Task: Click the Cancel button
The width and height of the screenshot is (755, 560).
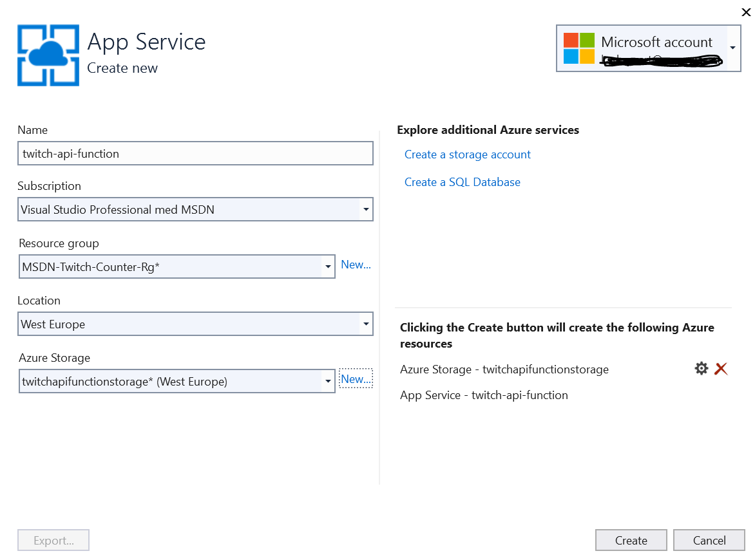Action: point(709,540)
